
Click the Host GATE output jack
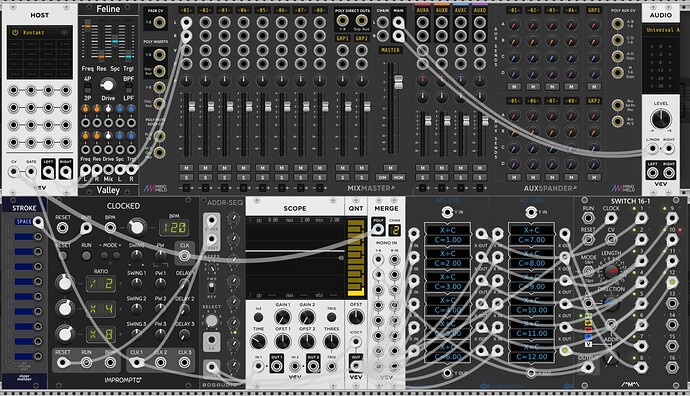(31, 172)
